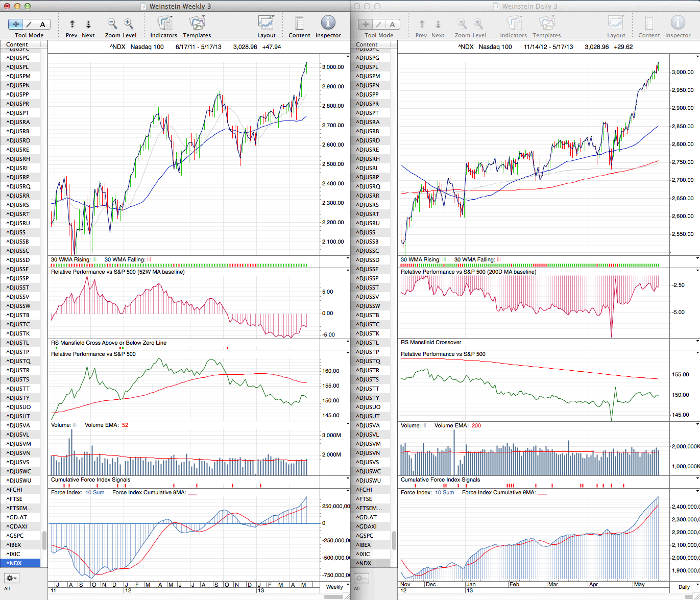Click the Daily period button below the chart
700x600 pixels.
[684, 587]
